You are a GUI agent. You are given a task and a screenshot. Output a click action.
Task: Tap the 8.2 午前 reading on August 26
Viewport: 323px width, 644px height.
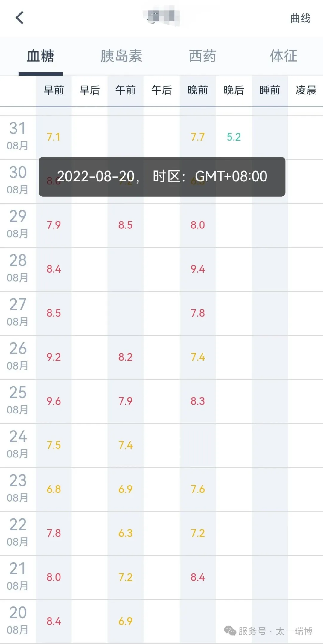click(125, 357)
